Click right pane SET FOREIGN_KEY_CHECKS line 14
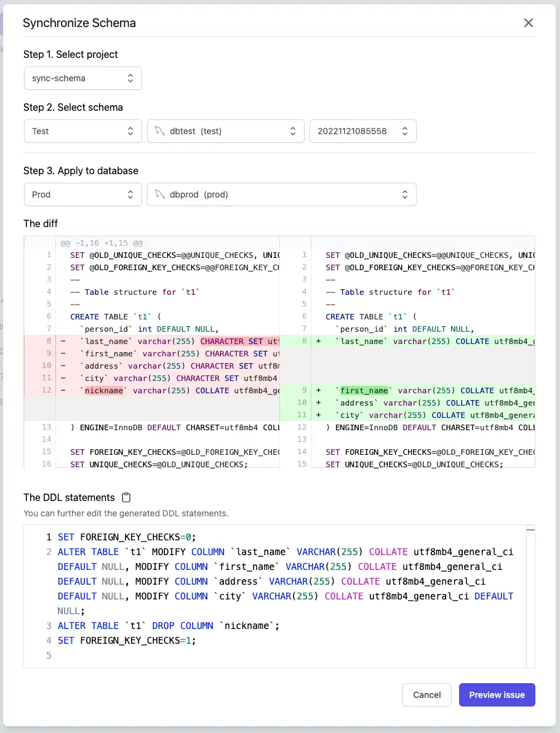 tap(430, 452)
